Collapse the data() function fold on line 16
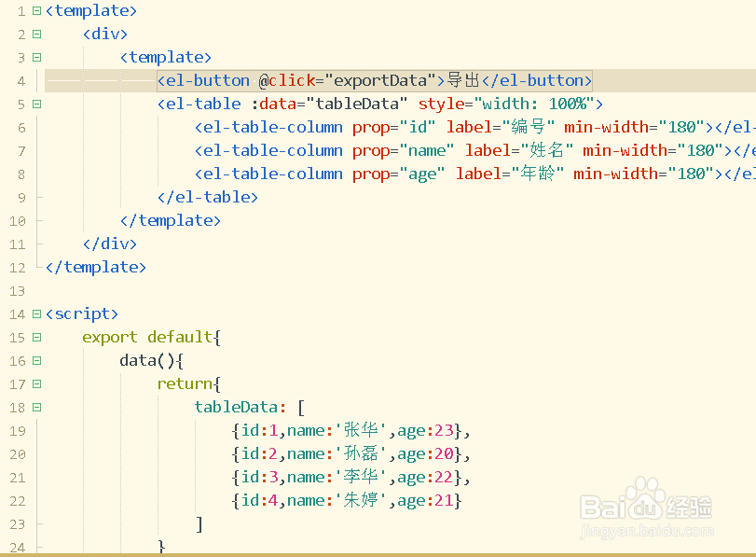This screenshot has height=557, width=756. coord(36,360)
